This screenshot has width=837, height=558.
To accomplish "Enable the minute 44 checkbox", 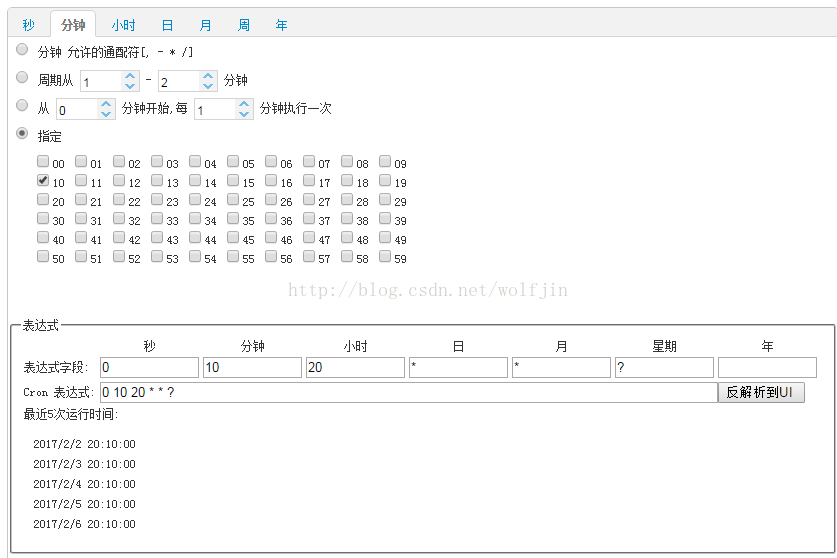I will click(195, 237).
